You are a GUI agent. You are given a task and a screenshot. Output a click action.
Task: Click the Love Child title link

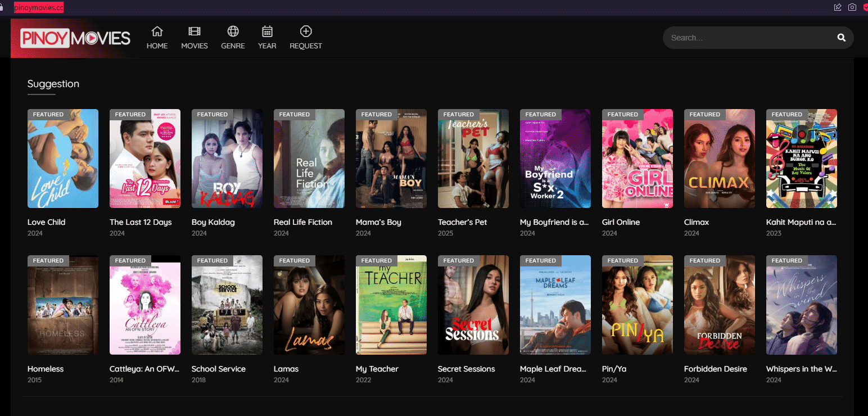[46, 222]
